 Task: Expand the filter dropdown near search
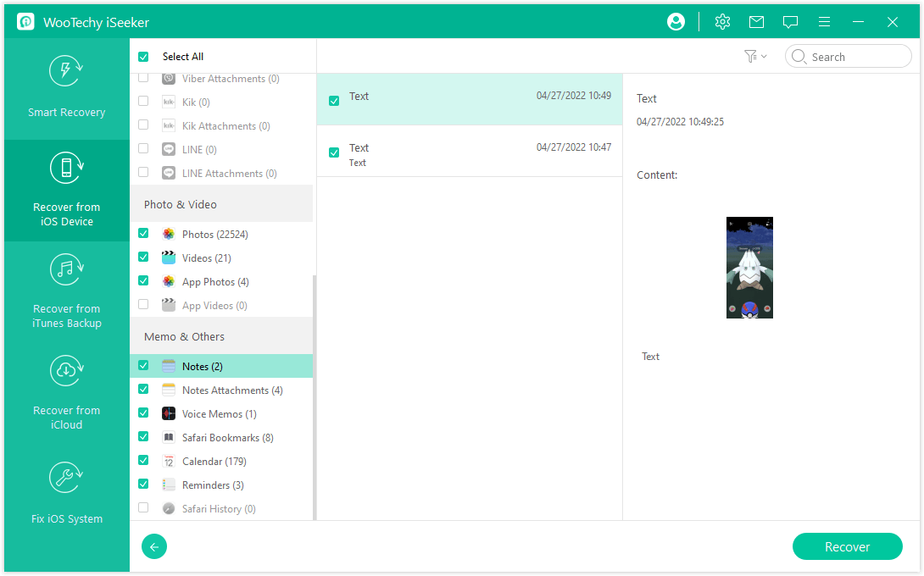click(x=754, y=57)
